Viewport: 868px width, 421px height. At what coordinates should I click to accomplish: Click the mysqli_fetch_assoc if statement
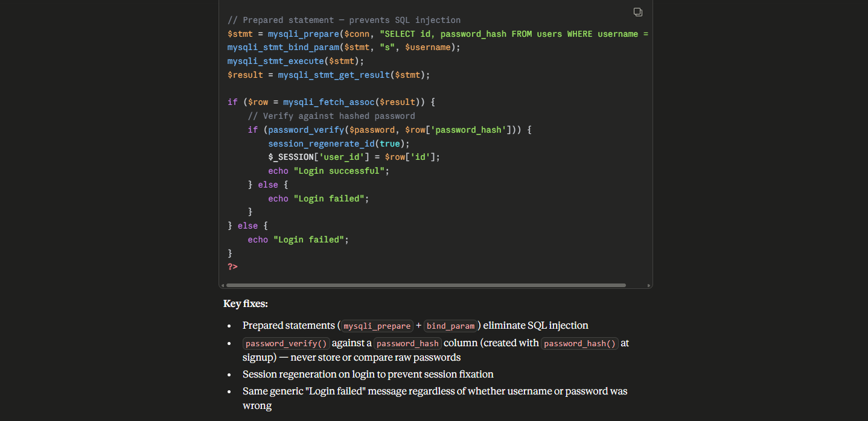(x=331, y=102)
